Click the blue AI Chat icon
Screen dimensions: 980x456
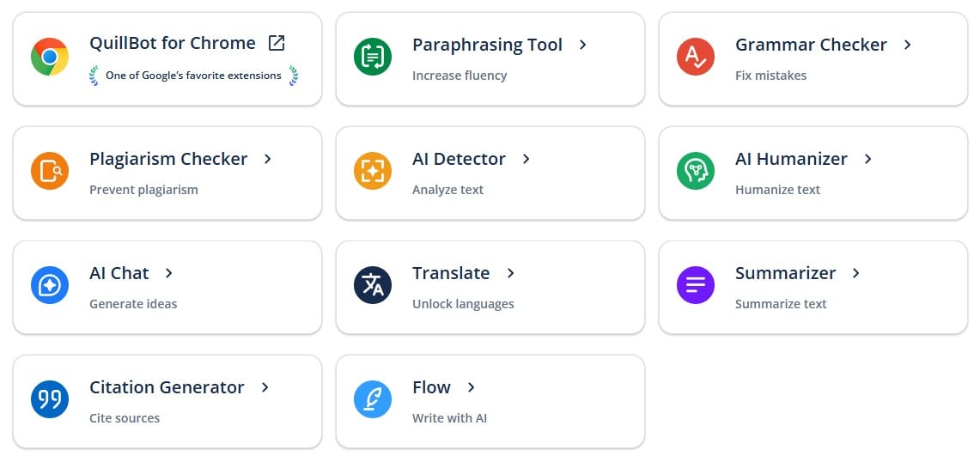click(50, 286)
